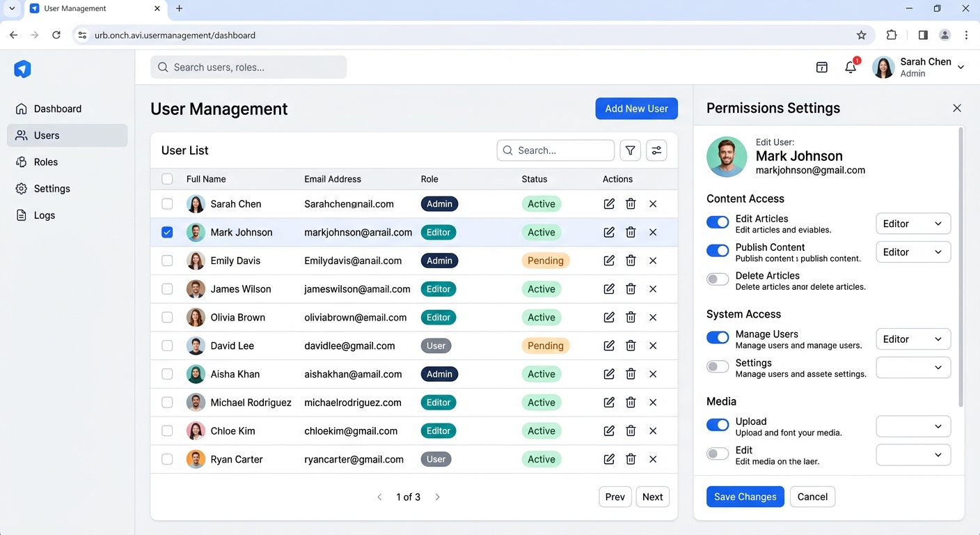The height and width of the screenshot is (535, 980).
Task: Bookmark this page with the star icon
Action: point(862,36)
